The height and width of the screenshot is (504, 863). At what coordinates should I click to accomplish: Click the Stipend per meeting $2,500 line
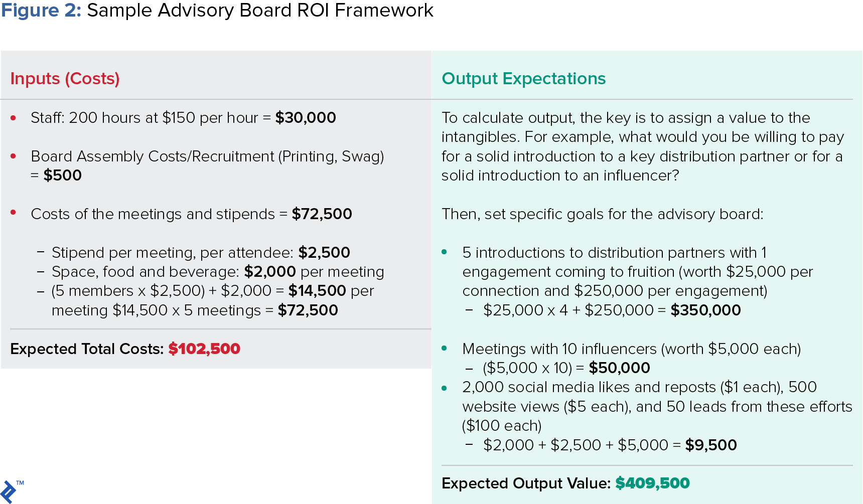tap(201, 253)
